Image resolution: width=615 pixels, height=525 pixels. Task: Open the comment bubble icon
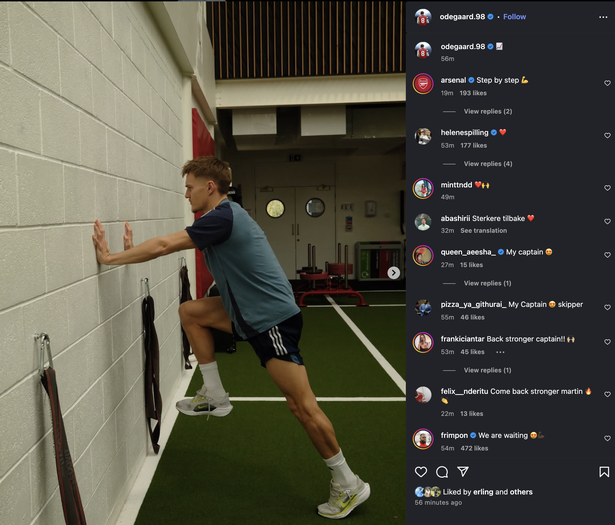[442, 472]
